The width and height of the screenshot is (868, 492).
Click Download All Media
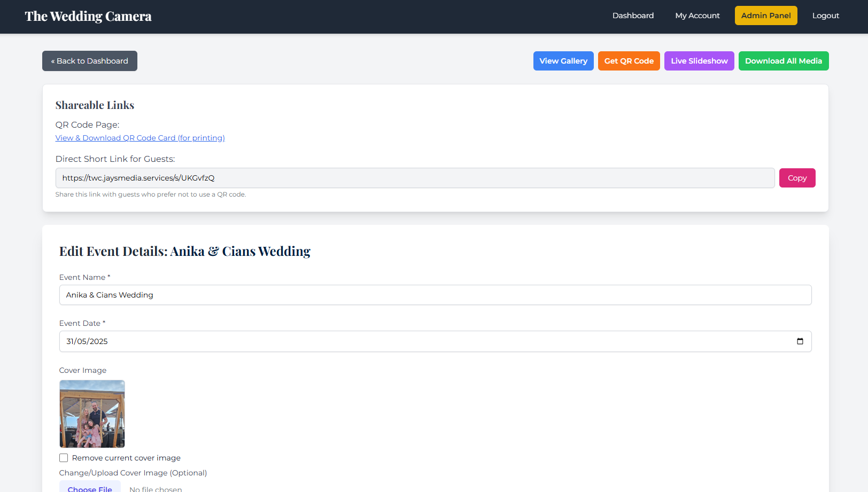783,61
